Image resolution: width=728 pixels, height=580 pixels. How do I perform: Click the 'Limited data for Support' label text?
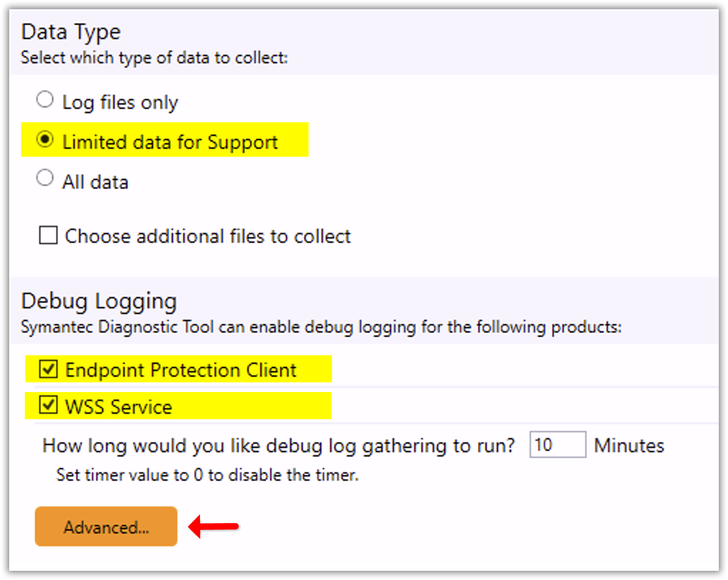point(170,142)
